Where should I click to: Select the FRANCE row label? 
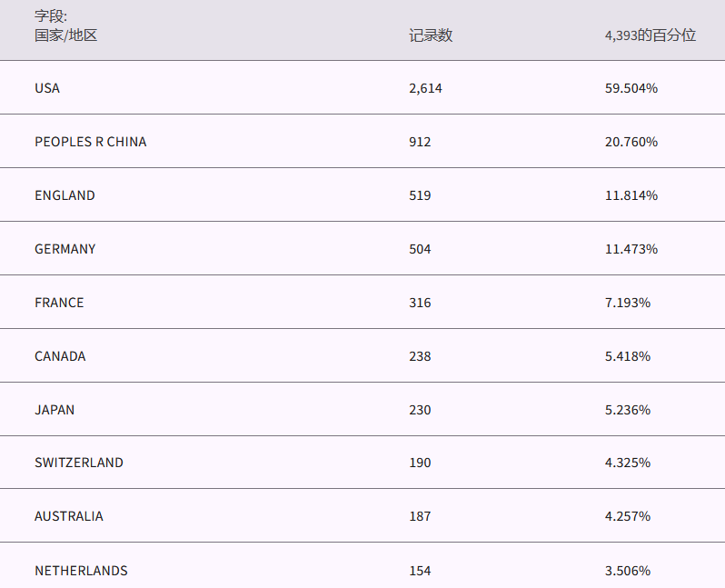click(59, 303)
